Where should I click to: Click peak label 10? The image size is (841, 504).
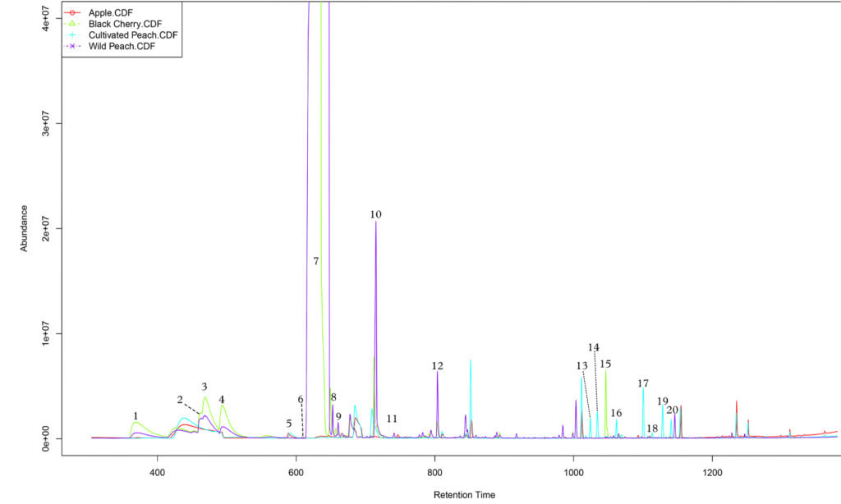[x=375, y=214]
